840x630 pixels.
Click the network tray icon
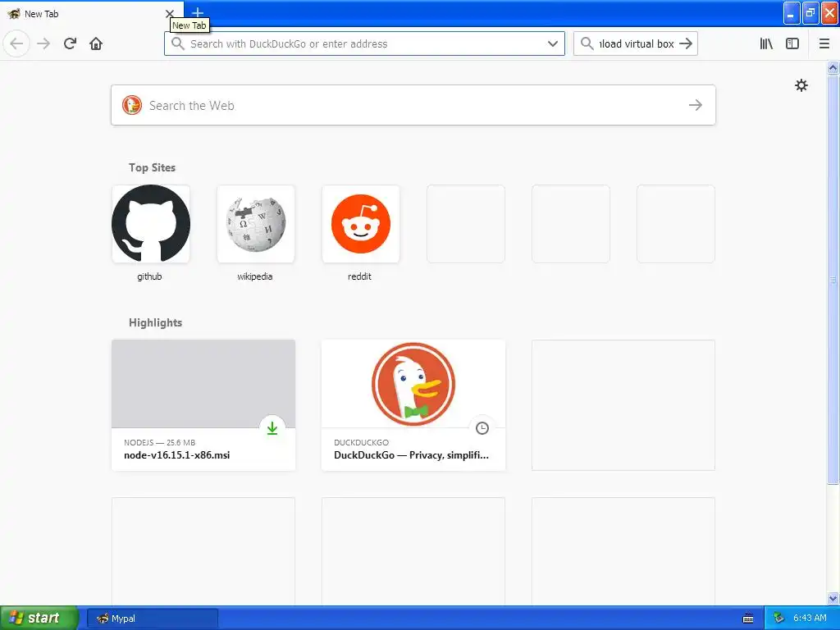[x=778, y=619]
